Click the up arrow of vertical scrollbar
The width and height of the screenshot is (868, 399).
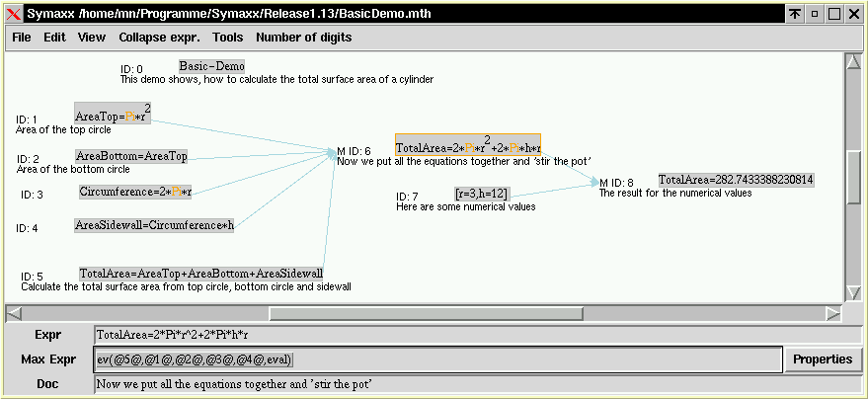854,62
